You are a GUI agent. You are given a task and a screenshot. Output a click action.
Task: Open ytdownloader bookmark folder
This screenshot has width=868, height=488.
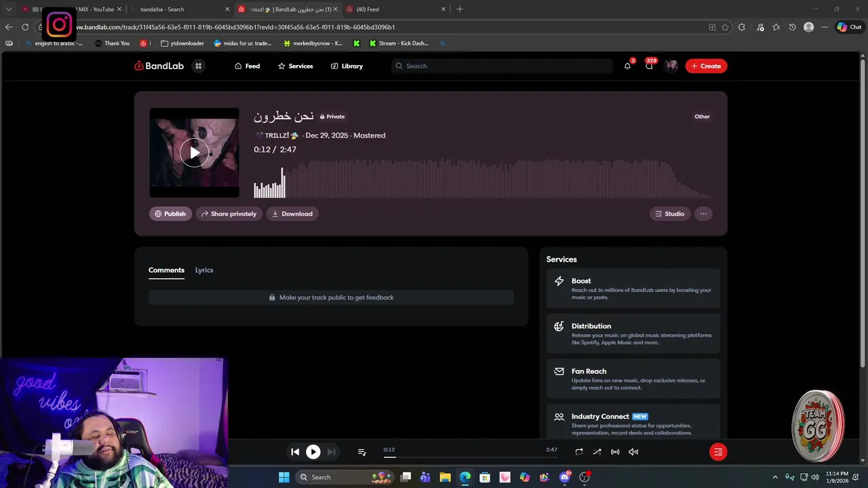(182, 43)
